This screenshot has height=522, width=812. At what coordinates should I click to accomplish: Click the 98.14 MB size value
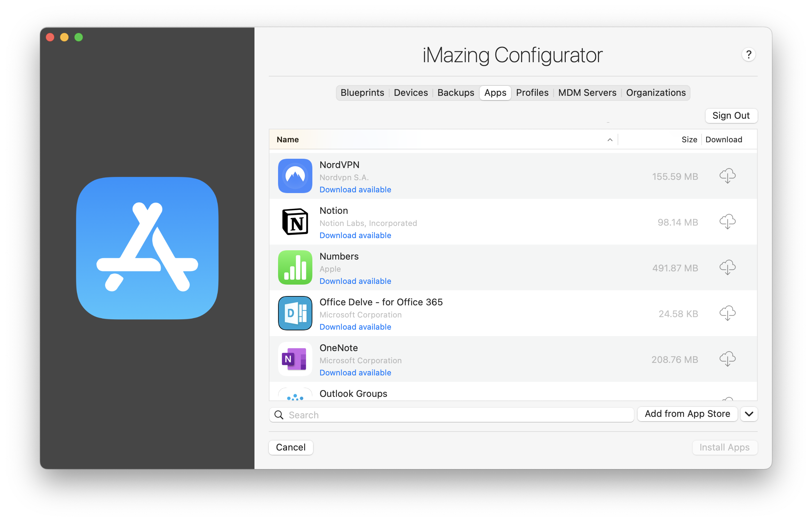(678, 222)
